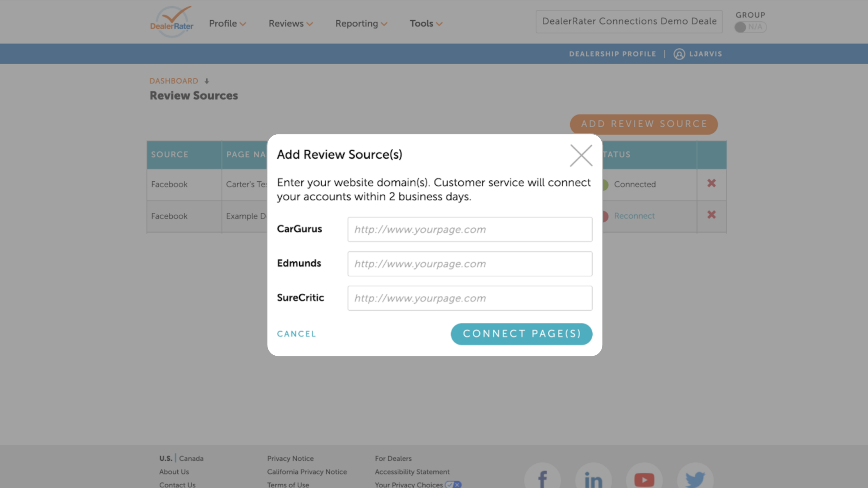Open the YouTube social icon in footer
Screen dimensions: 868x488
click(644, 477)
